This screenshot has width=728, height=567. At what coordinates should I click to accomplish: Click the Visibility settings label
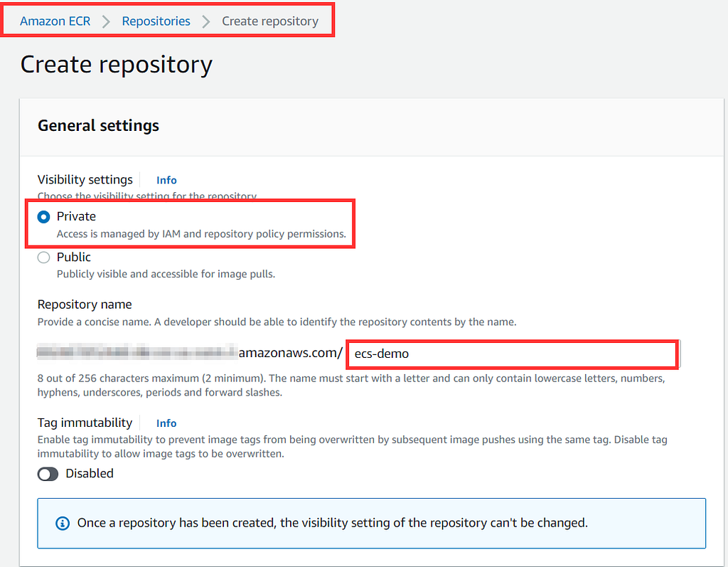pos(85,179)
